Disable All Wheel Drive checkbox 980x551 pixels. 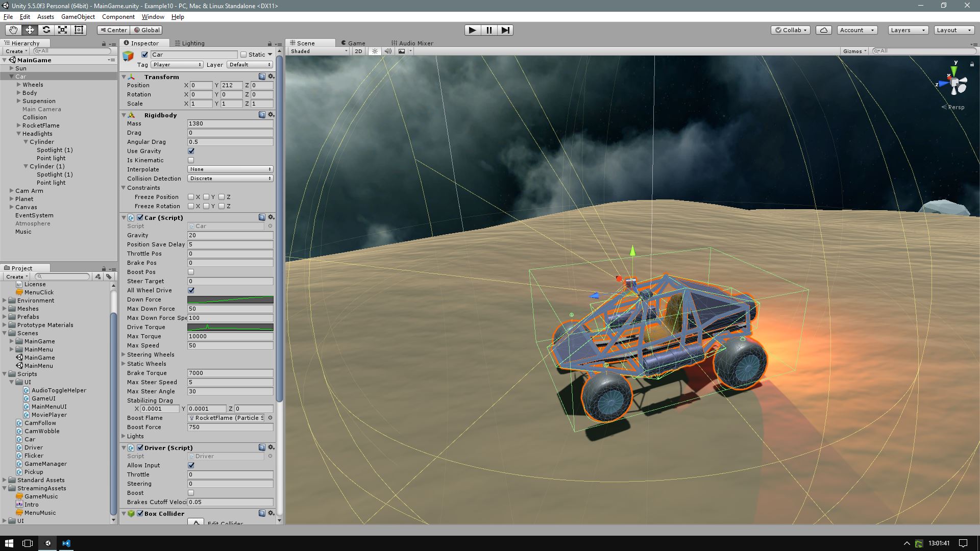191,290
